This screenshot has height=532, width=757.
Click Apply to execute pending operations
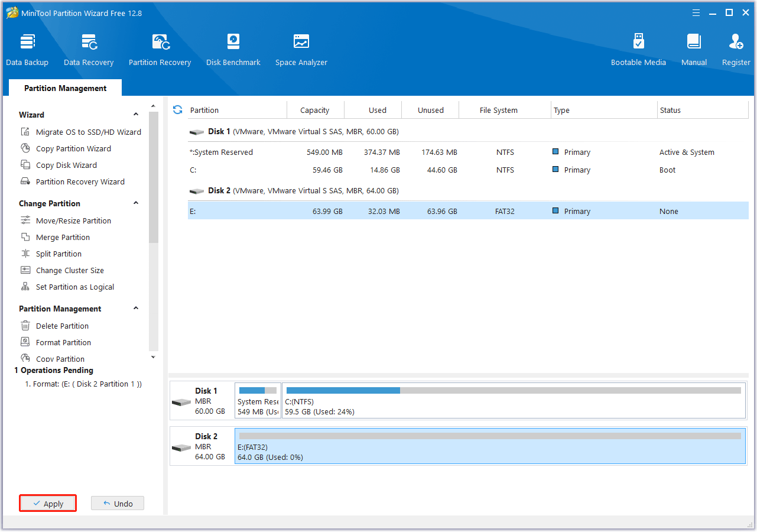(x=48, y=504)
